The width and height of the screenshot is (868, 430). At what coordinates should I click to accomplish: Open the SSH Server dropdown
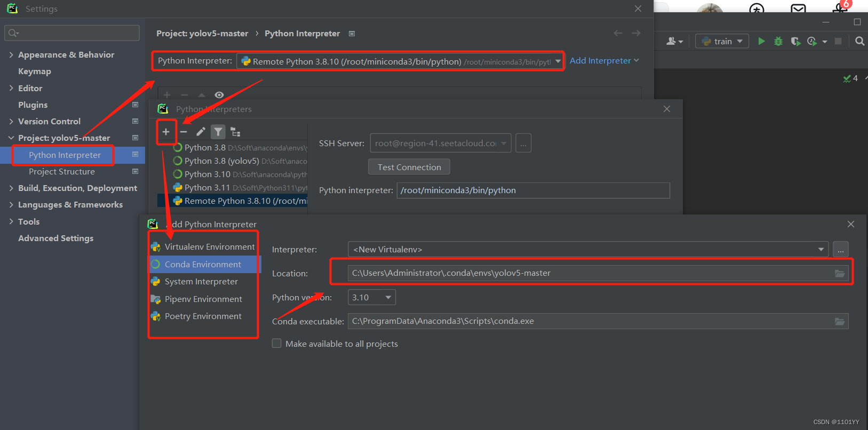441,143
